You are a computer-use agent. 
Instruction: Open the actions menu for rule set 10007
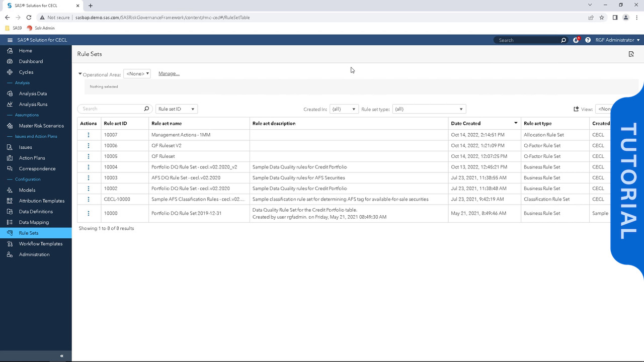point(89,135)
